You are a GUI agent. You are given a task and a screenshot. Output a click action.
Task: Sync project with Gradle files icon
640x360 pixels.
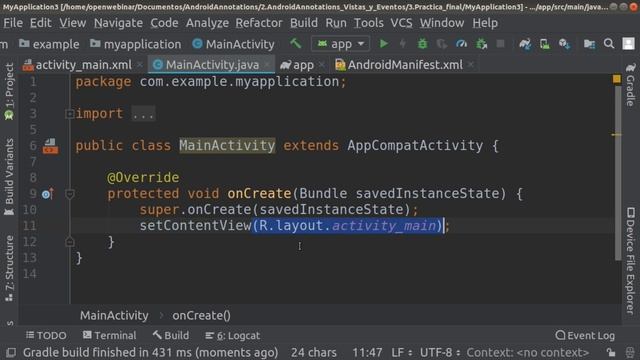point(525,44)
